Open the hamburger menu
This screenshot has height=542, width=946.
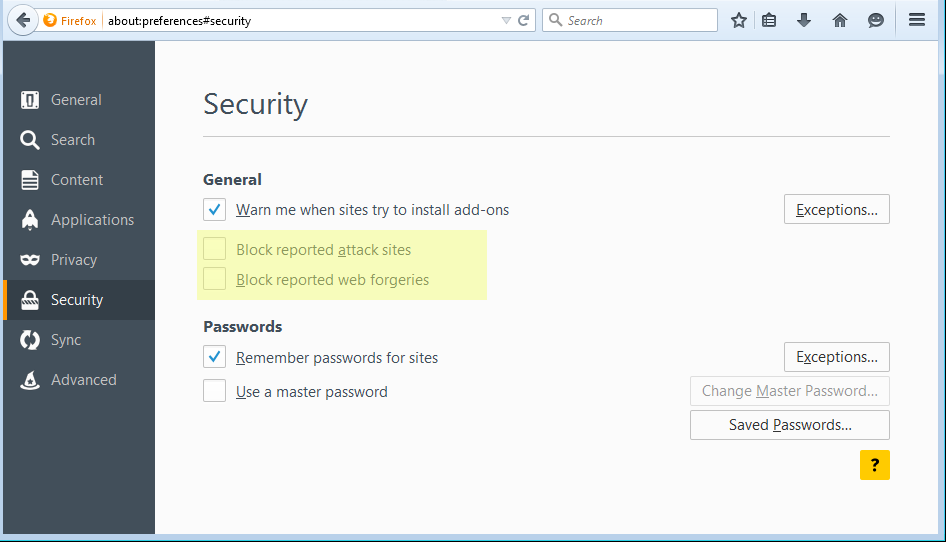[x=917, y=20]
